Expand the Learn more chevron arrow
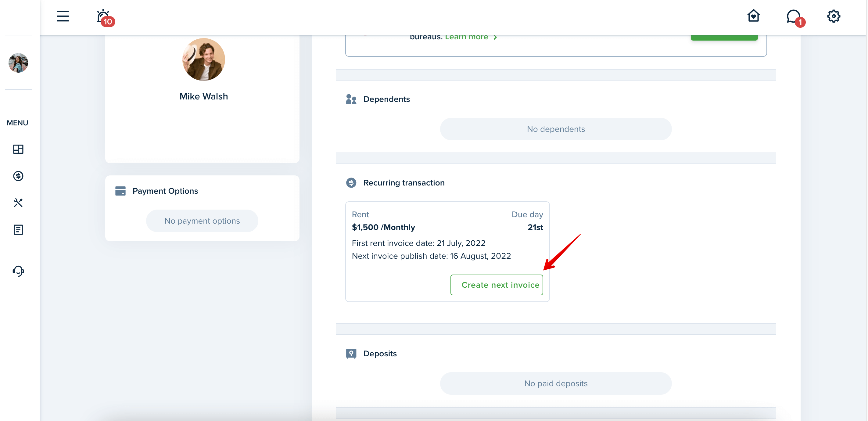Image resolution: width=868 pixels, height=421 pixels. (x=495, y=38)
